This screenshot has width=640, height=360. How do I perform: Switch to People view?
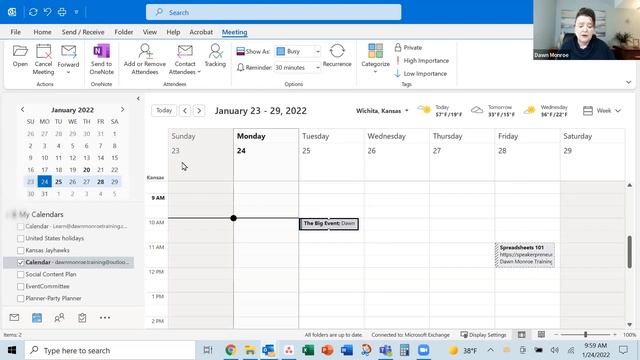tap(59, 318)
